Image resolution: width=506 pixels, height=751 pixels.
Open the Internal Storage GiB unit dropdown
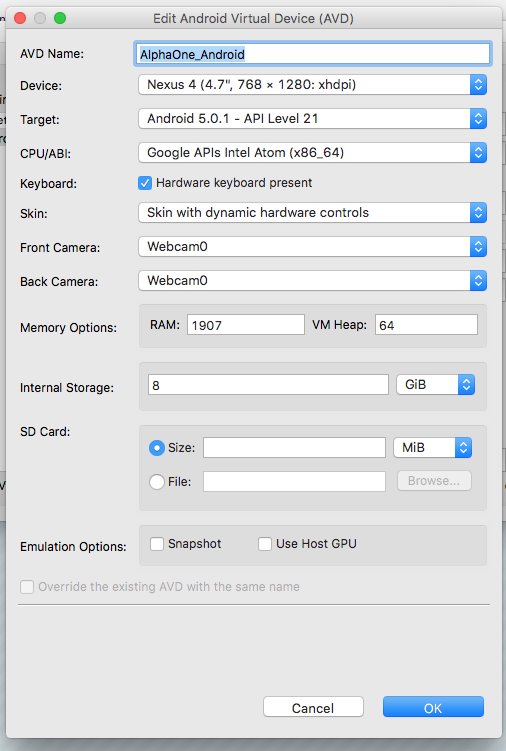click(436, 385)
